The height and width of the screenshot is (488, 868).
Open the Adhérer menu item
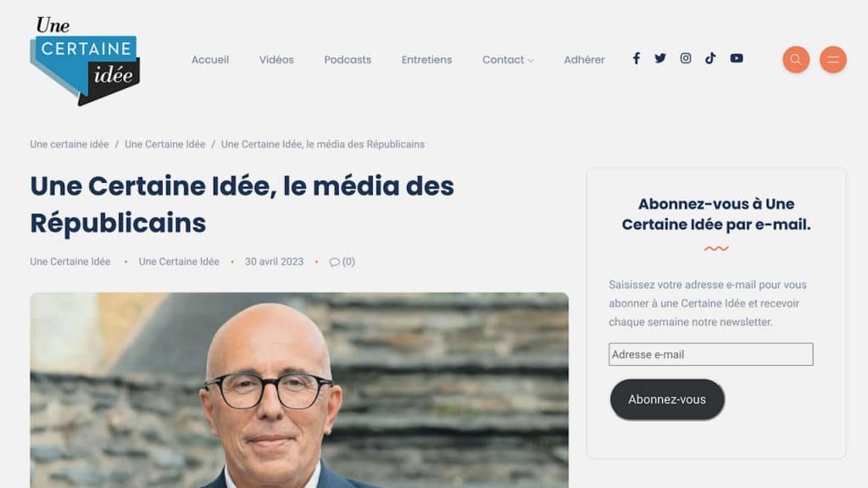coord(584,60)
